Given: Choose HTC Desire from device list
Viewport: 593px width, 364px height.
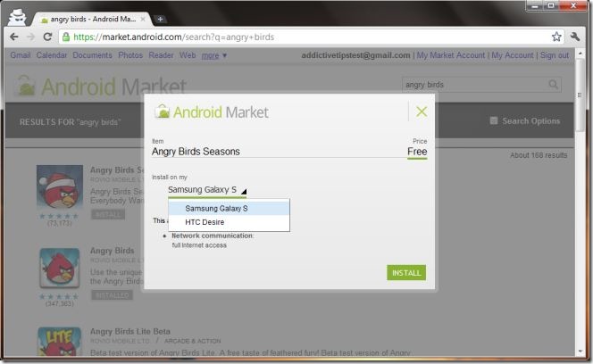Looking at the screenshot, I should (229, 222).
